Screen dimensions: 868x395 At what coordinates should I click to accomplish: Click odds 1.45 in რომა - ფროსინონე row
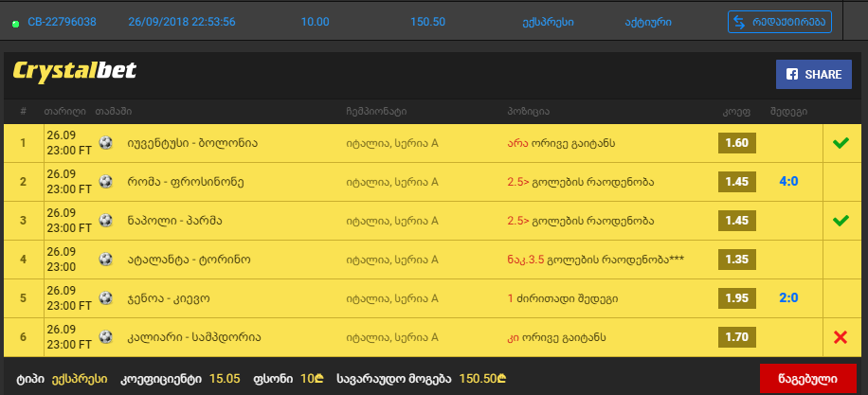pyautogui.click(x=737, y=182)
